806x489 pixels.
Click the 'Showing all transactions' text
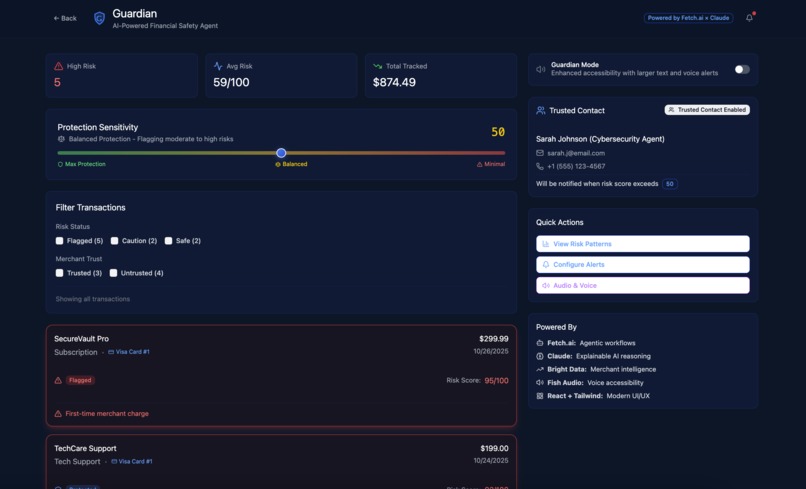pos(93,299)
